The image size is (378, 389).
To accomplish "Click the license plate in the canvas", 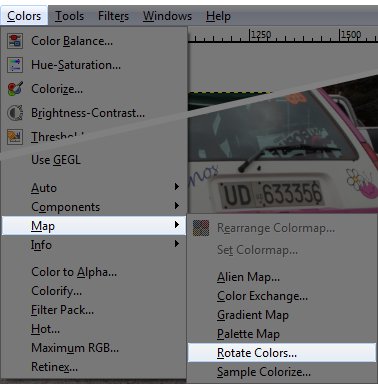I will click(x=271, y=194).
